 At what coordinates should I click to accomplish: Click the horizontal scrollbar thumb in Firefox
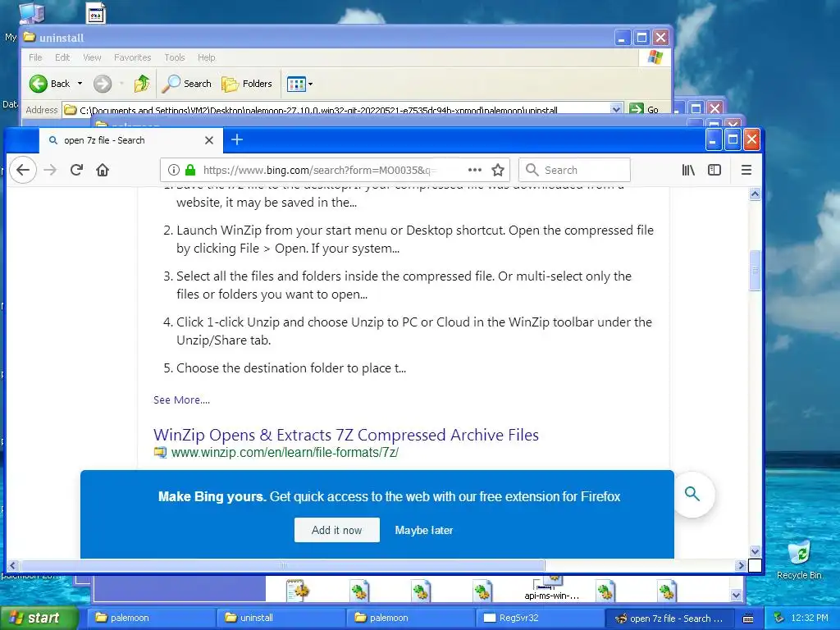tap(283, 565)
